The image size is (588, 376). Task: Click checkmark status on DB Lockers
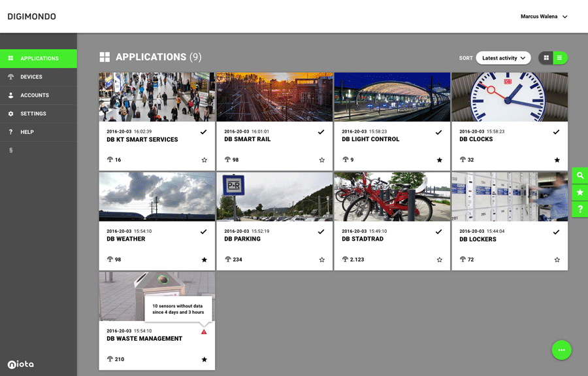pos(557,232)
